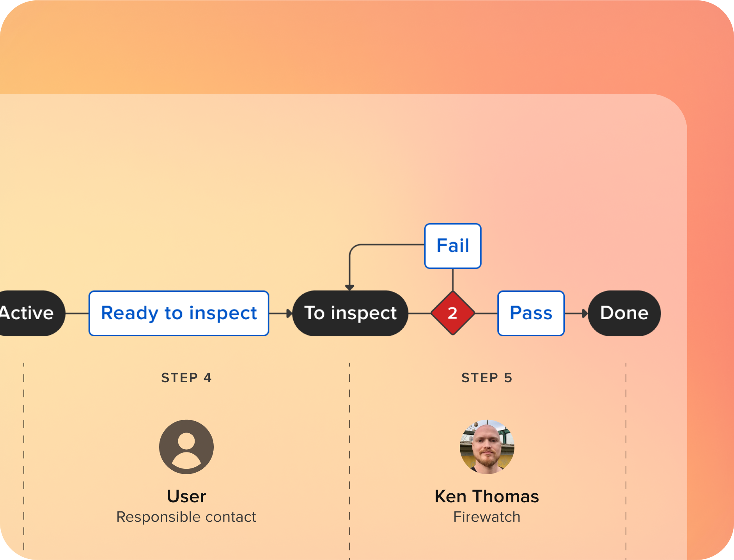Viewport: 734px width, 560px height.
Task: Click the To inspect status node
Action: (x=350, y=313)
